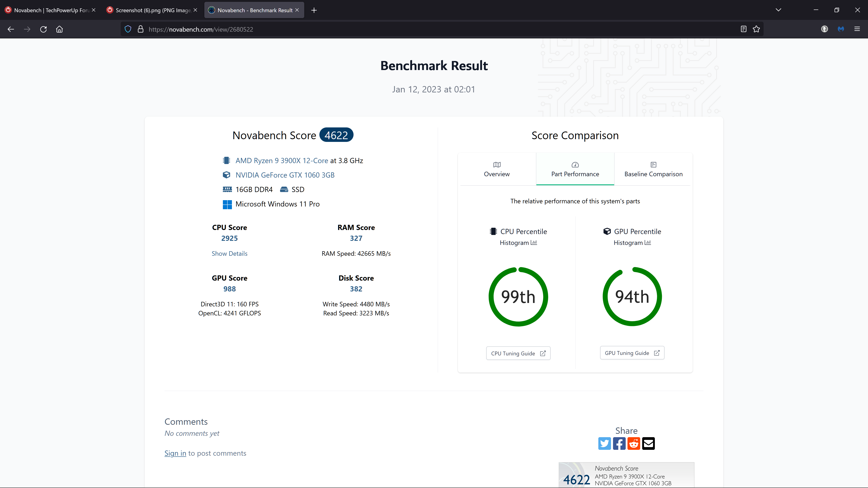The height and width of the screenshot is (488, 868).
Task: Switch to Novabench TechPowerUp Forums tab
Action: coord(51,10)
